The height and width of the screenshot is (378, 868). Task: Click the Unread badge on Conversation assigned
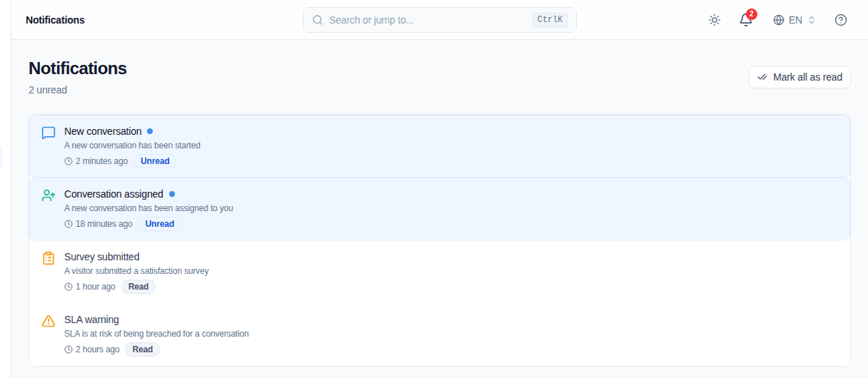tap(160, 224)
